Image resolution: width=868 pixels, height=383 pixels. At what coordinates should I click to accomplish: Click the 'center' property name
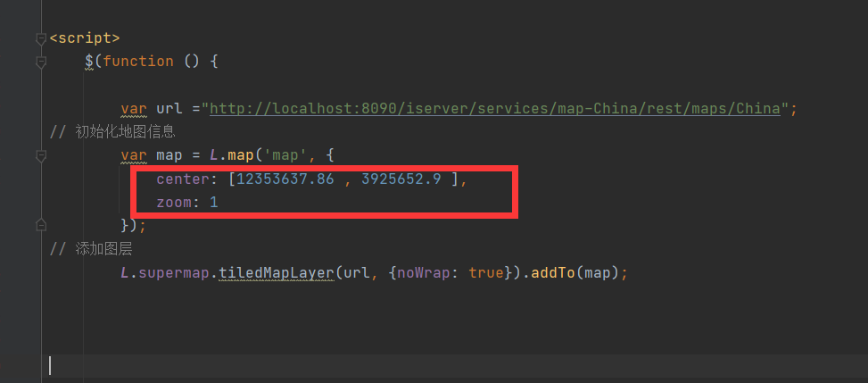pos(183,179)
